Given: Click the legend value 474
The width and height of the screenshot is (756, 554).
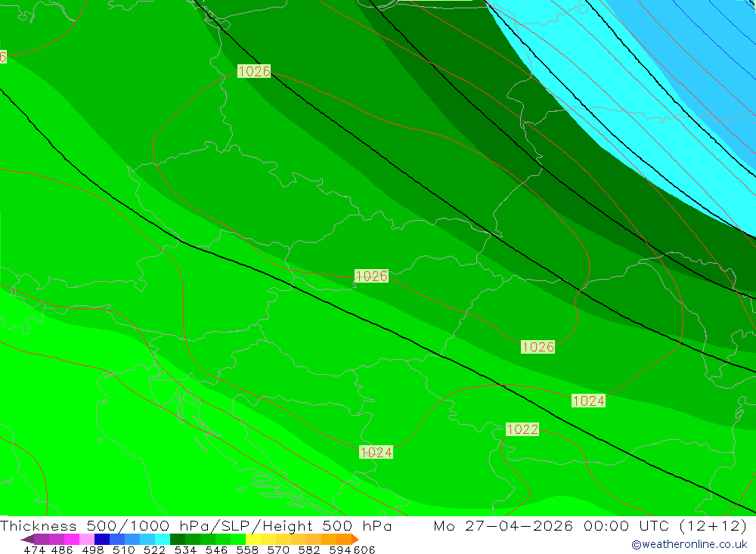Looking at the screenshot, I should [x=34, y=549].
